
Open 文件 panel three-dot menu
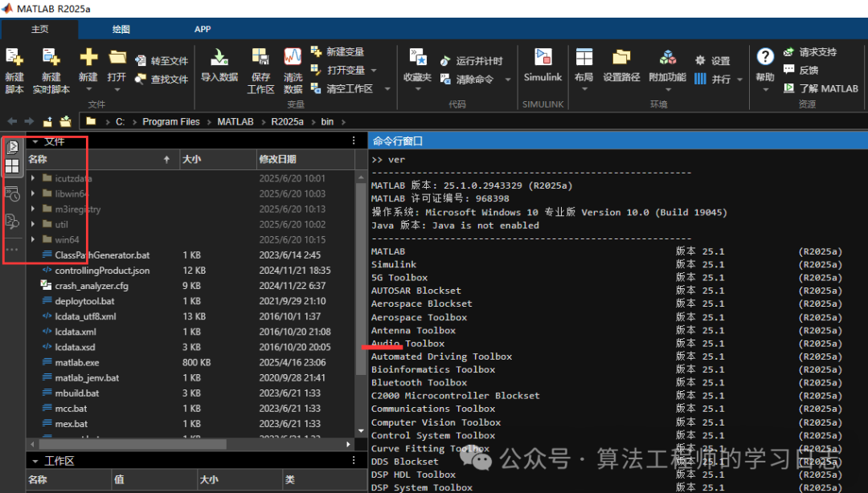coord(354,141)
